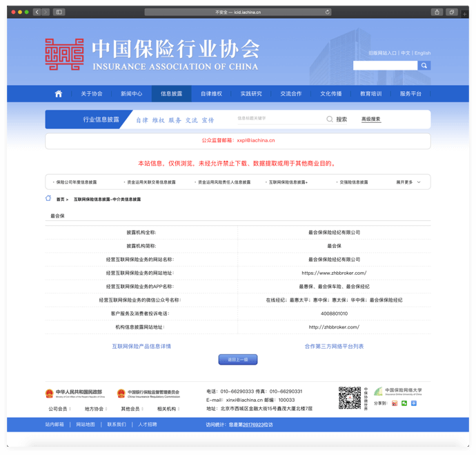Open 交流合作 menu
Image resolution: width=476 pixels, height=455 pixels.
pyautogui.click(x=291, y=94)
